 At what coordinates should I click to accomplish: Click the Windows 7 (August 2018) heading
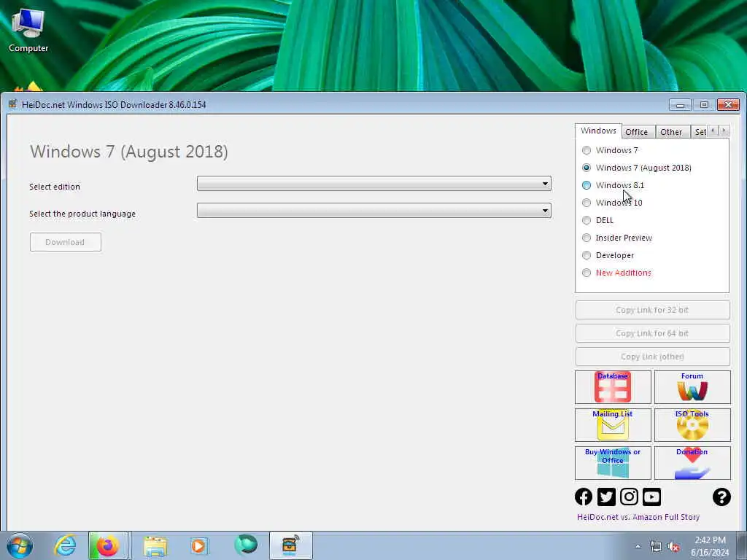click(x=129, y=152)
